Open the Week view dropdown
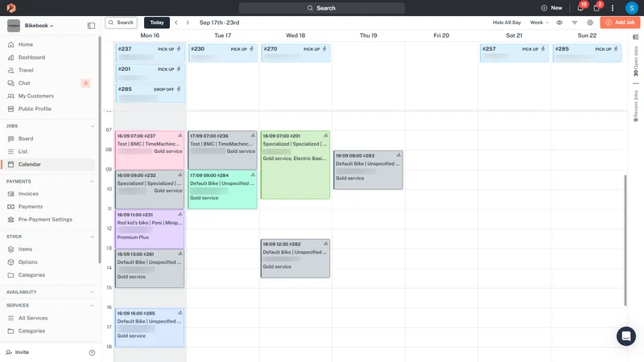This screenshot has height=362, width=644. tap(539, 23)
